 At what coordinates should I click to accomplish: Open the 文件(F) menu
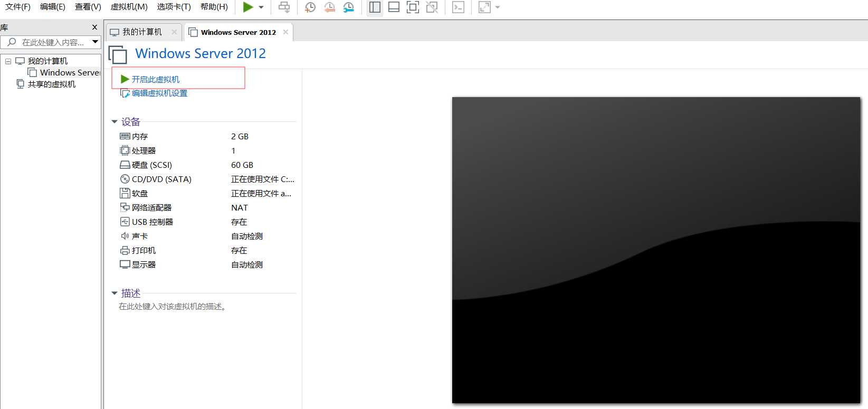pos(18,7)
